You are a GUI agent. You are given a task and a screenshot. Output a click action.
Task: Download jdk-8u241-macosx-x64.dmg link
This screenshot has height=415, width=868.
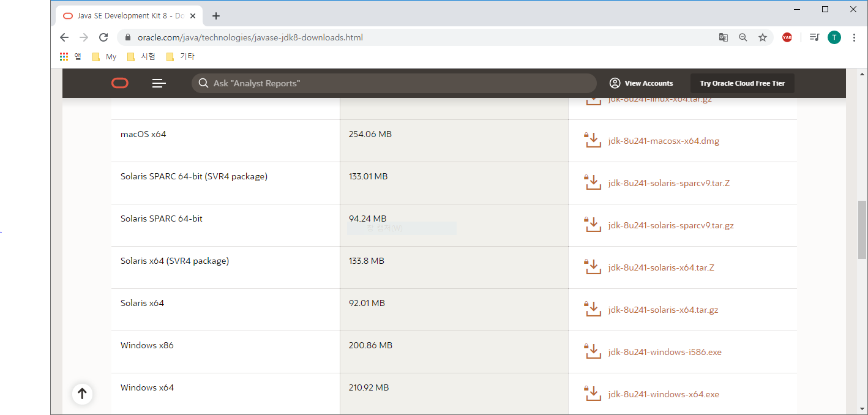(664, 141)
